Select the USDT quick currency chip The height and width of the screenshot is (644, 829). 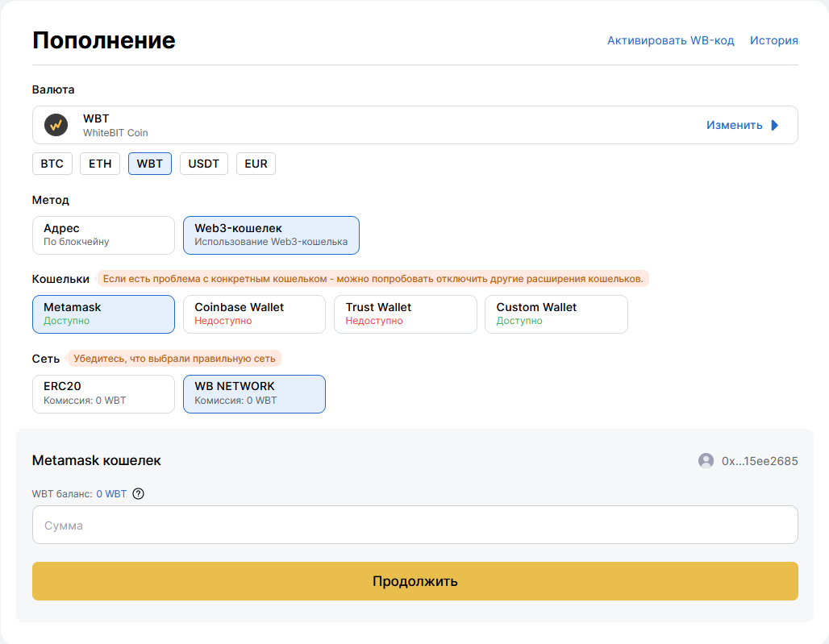[x=203, y=164]
